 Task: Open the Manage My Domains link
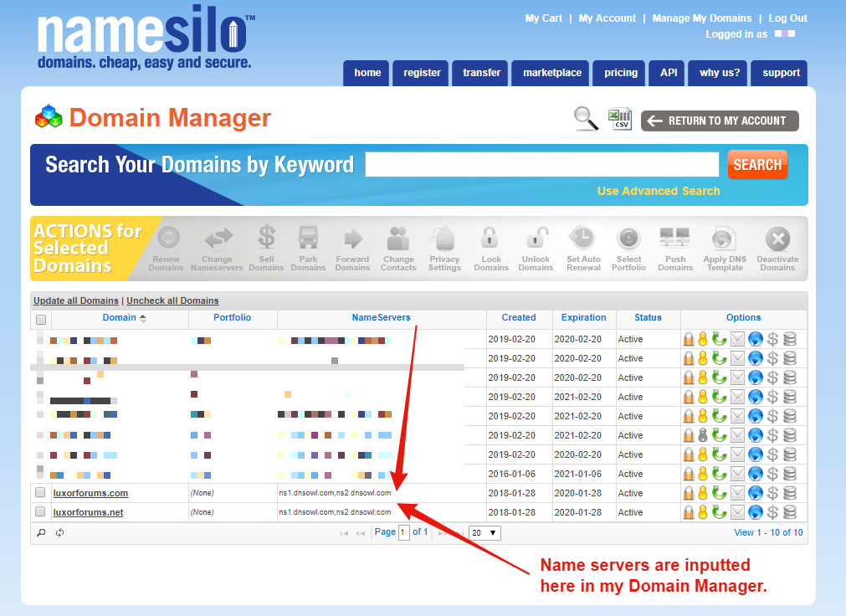click(702, 18)
